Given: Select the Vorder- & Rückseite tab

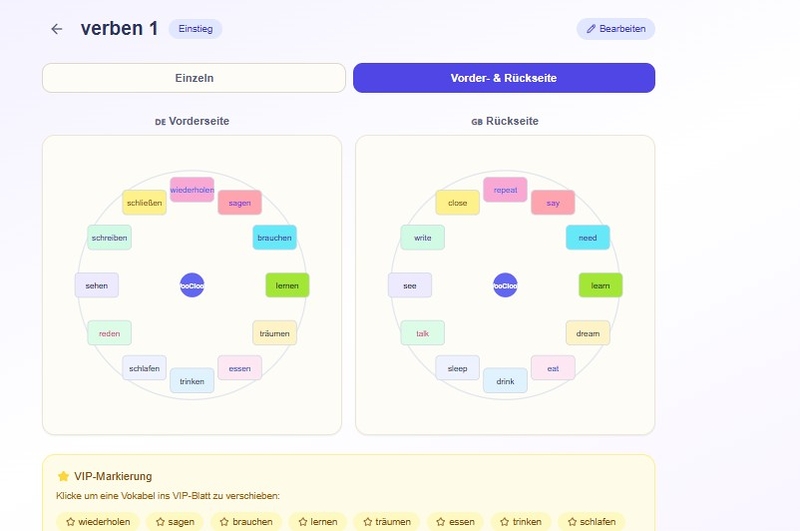Looking at the screenshot, I should 504,78.
